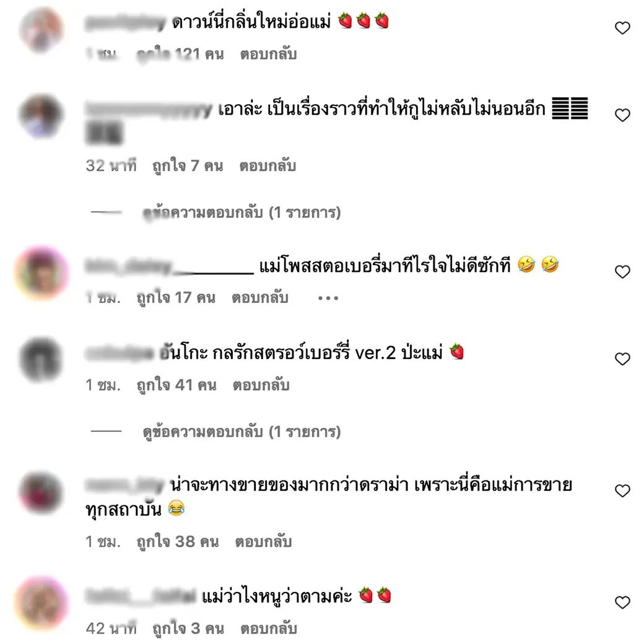644x644 pixels.
Task: Click ตอบกลับ on the 41-likes comment
Action: [x=261, y=385]
